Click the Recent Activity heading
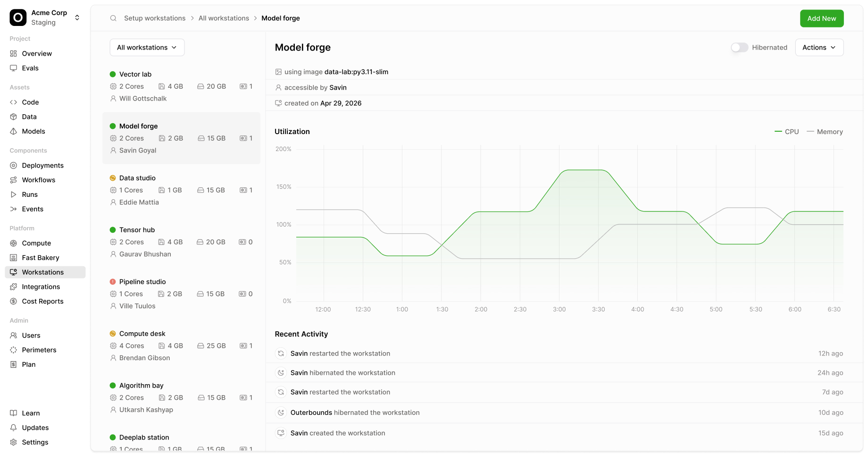Screen dimensions: 868x456 click(301, 334)
